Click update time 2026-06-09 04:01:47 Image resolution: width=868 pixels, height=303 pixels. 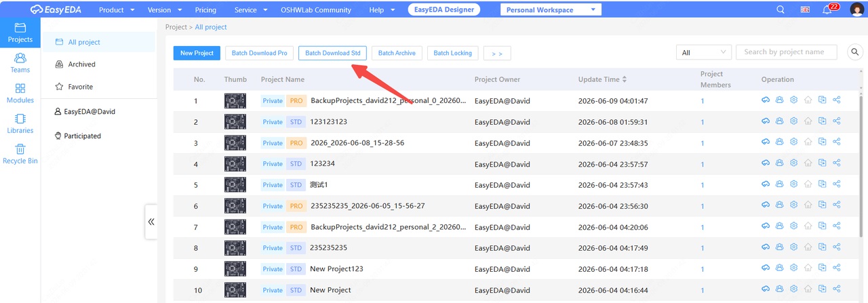point(613,101)
